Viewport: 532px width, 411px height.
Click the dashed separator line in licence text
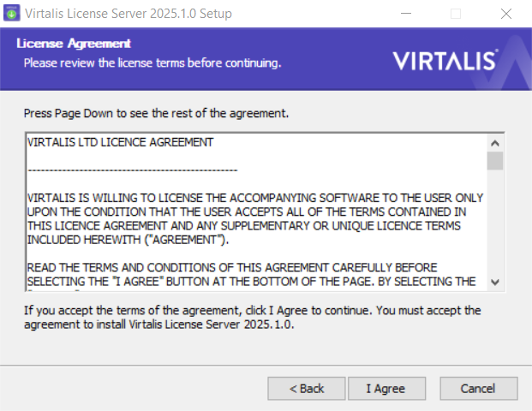pos(132,170)
